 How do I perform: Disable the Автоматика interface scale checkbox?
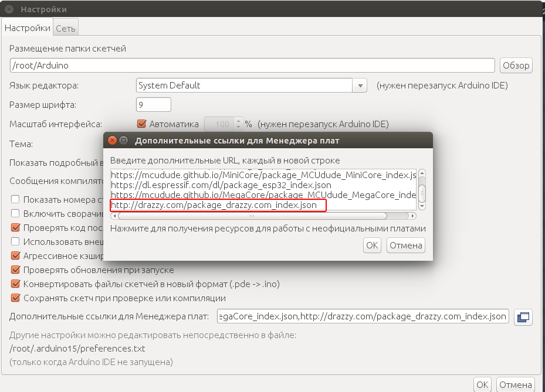click(x=141, y=124)
